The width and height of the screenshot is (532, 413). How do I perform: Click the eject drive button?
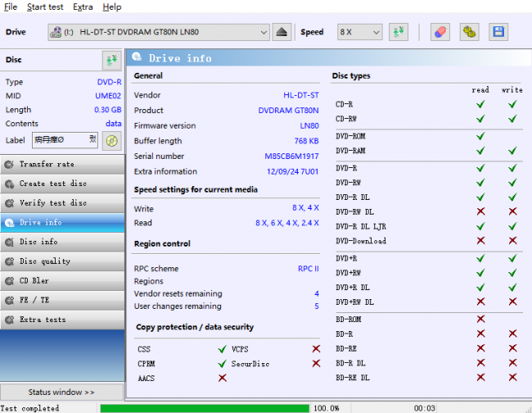coord(282,32)
